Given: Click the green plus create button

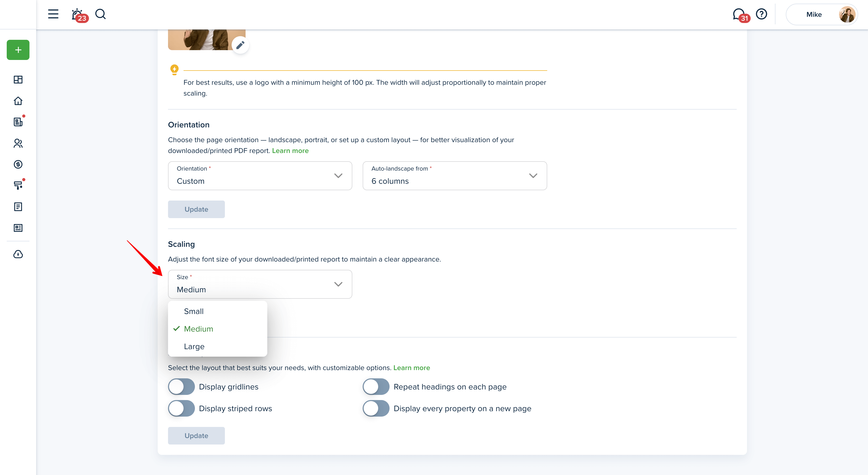Looking at the screenshot, I should (18, 50).
